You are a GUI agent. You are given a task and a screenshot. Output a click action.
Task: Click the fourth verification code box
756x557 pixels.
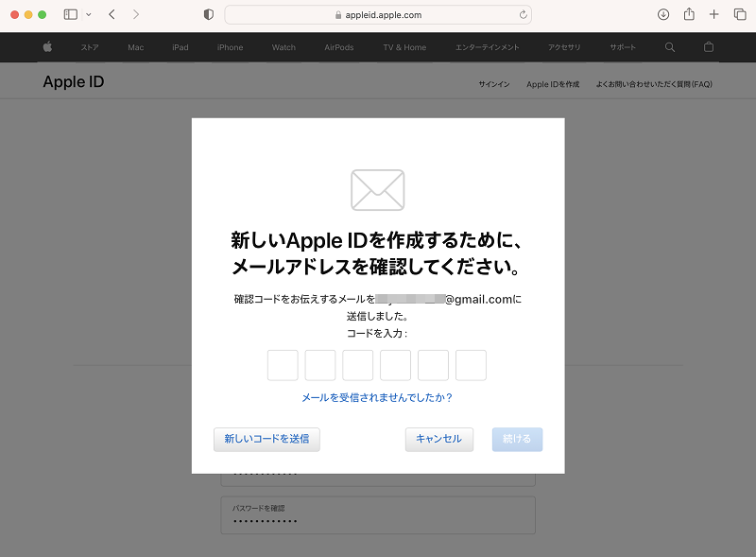pos(395,365)
